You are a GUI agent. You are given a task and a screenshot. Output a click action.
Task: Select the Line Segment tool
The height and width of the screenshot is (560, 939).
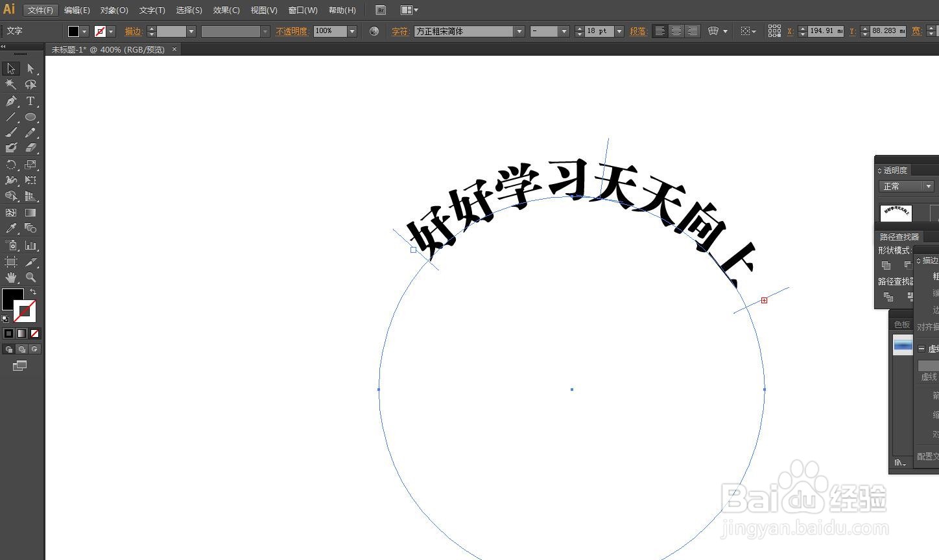(11, 117)
